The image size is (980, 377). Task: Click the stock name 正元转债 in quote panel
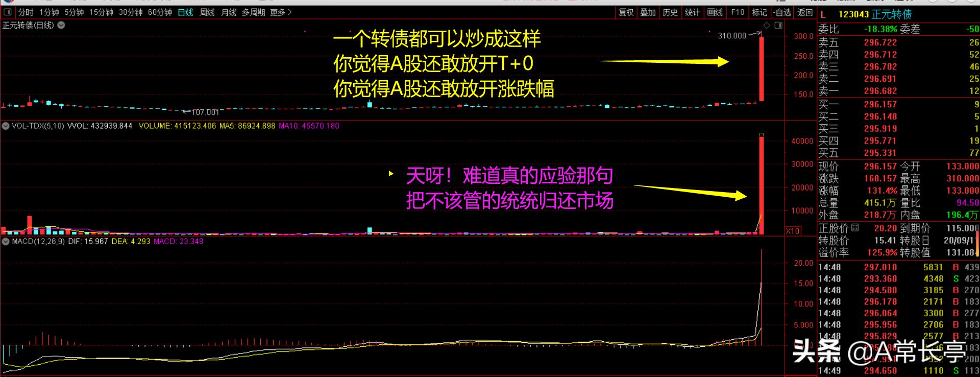click(x=891, y=14)
